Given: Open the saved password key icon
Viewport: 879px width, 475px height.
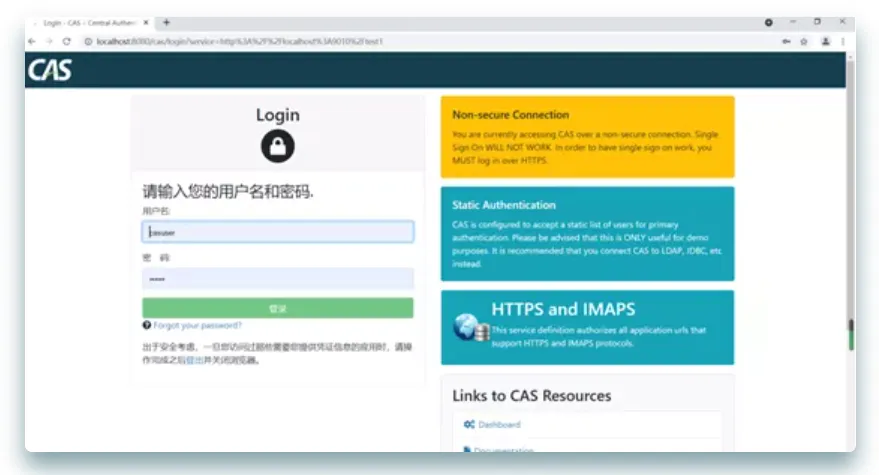Looking at the screenshot, I should pyautogui.click(x=787, y=41).
